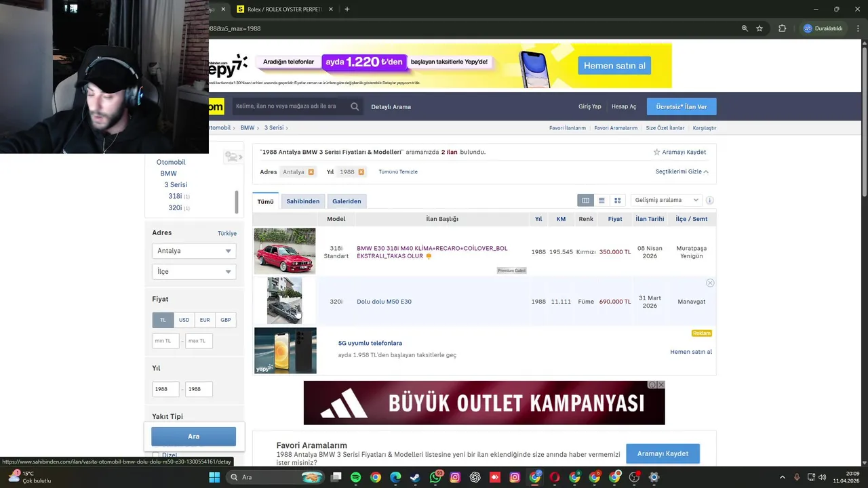Select the EUR currency option

[205, 320]
